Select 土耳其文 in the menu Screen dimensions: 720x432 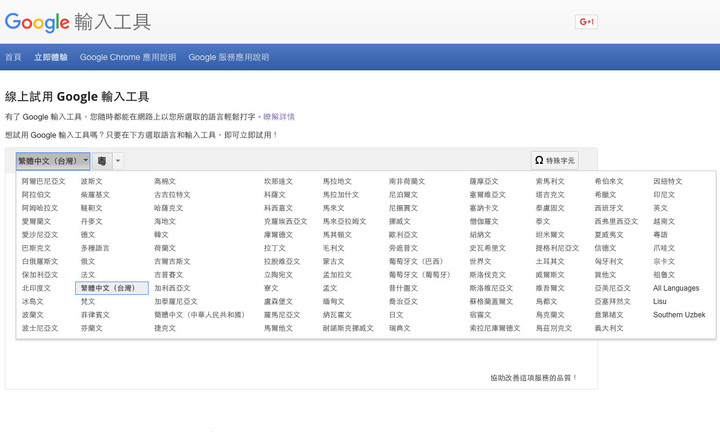click(550, 261)
